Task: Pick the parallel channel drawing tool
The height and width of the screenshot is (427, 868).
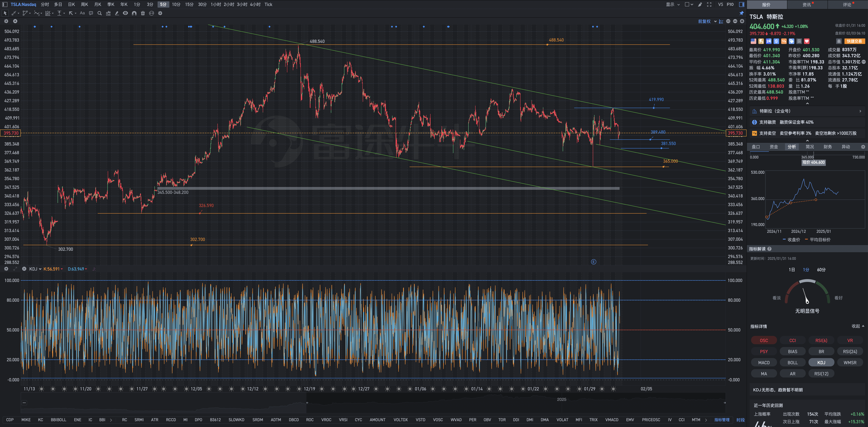Action: pos(25,13)
